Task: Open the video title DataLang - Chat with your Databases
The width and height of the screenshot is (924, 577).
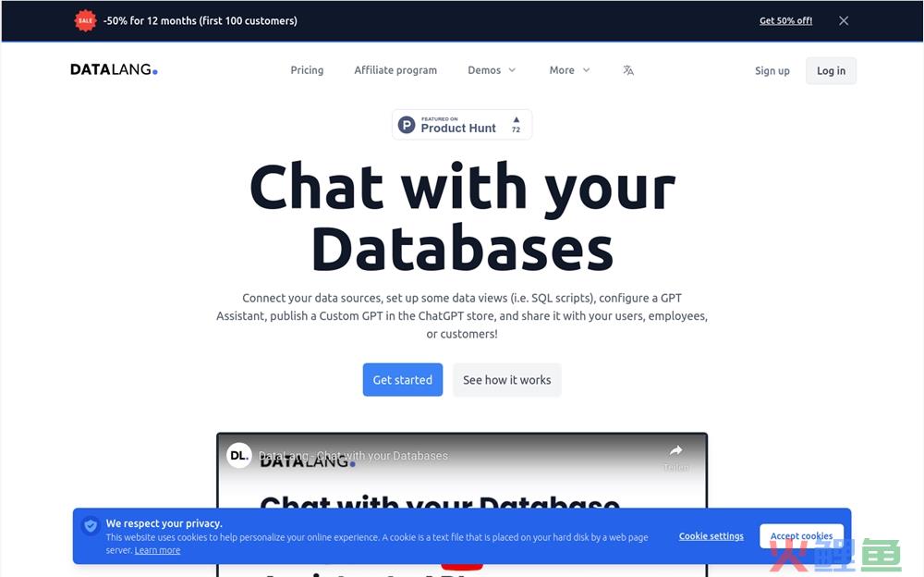Action: click(x=353, y=456)
